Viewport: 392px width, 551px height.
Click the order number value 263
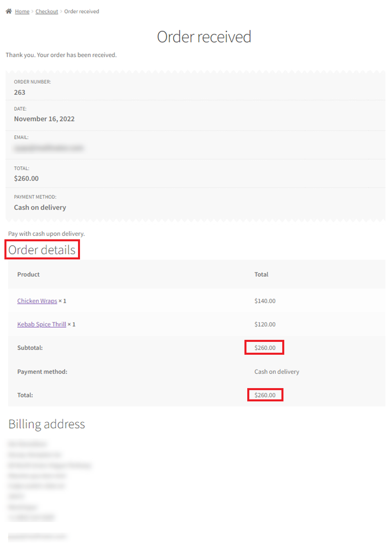[20, 93]
